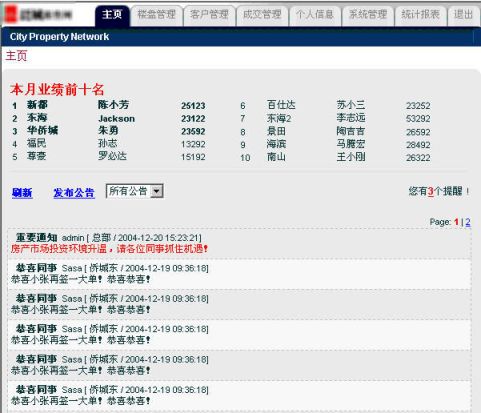The image size is (481, 413).
Task: Go to the 成交管理 tab
Action: pyautogui.click(x=262, y=15)
